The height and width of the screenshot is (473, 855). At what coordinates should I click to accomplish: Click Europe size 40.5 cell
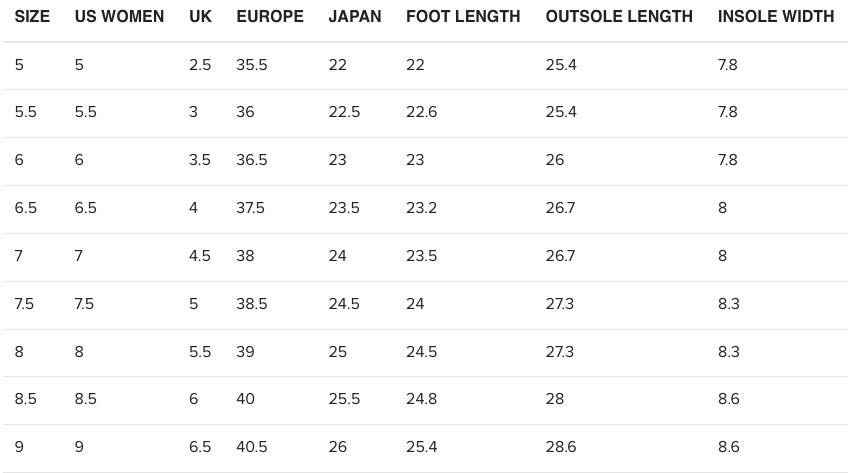tap(252, 447)
